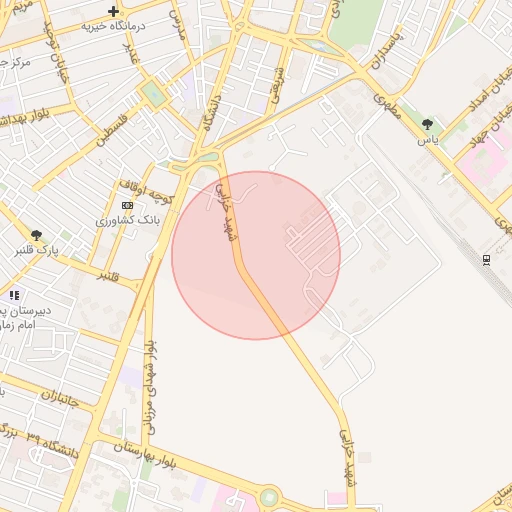Click the درمانگاه خیریه label
512x512 pixels.
click(x=113, y=26)
